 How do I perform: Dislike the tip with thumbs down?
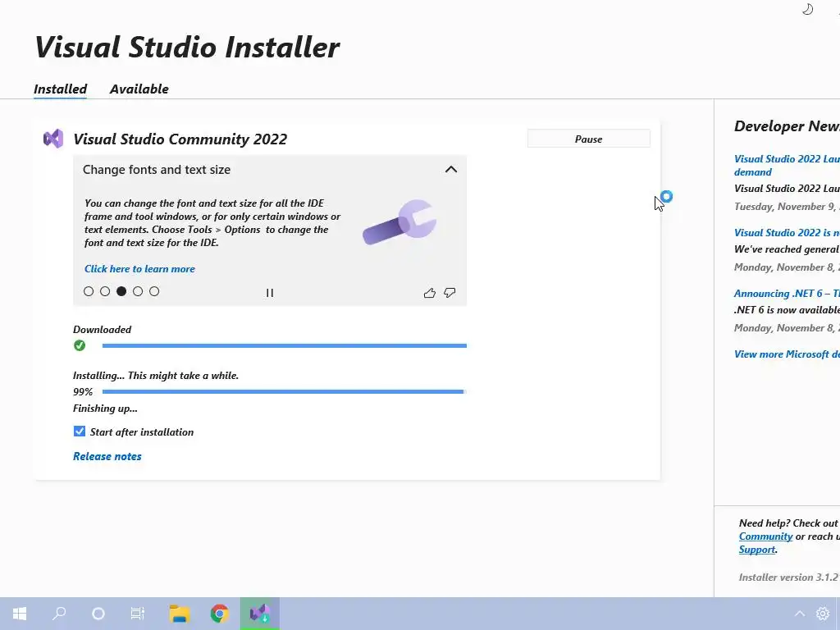450,293
